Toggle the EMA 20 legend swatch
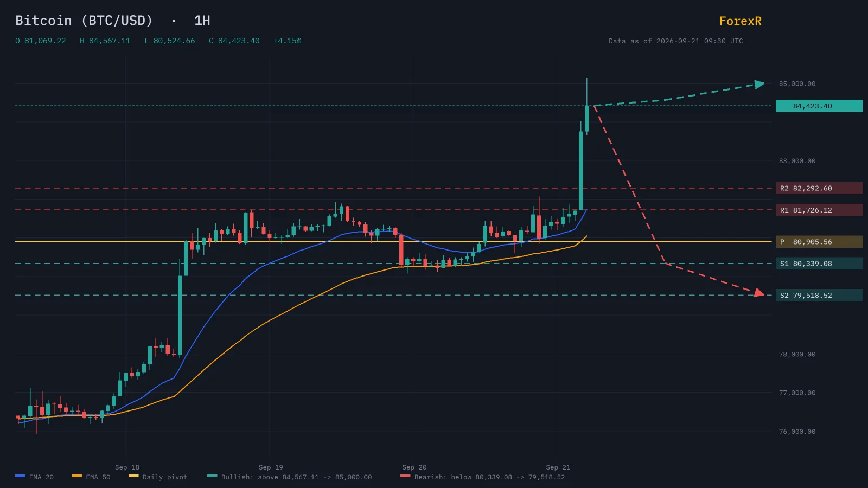868x488 pixels. tap(20, 476)
